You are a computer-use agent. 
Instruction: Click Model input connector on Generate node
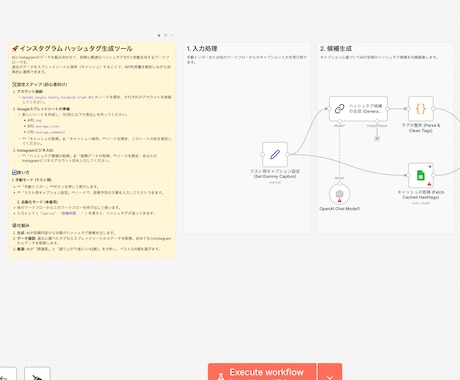tap(339, 121)
